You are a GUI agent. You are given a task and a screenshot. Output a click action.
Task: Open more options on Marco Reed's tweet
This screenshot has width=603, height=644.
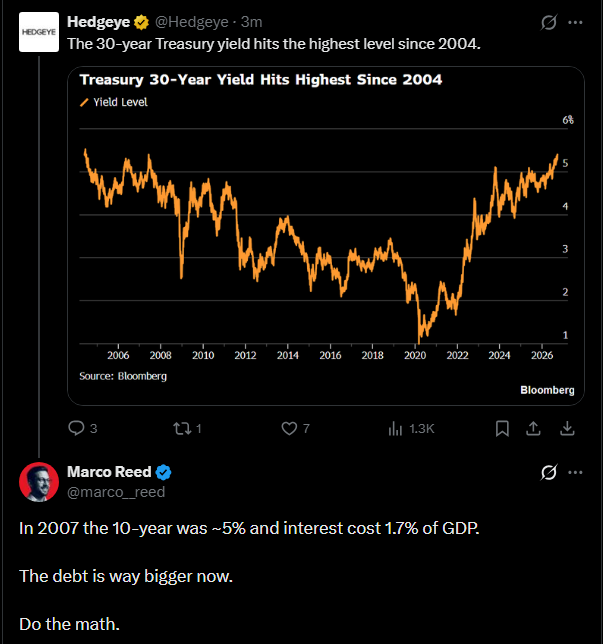click(x=575, y=472)
